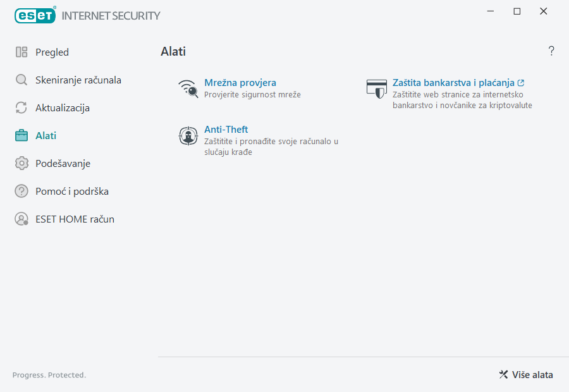The height and width of the screenshot is (392, 569).
Task: Click the Pregled dashboard icon
Action: 21,52
